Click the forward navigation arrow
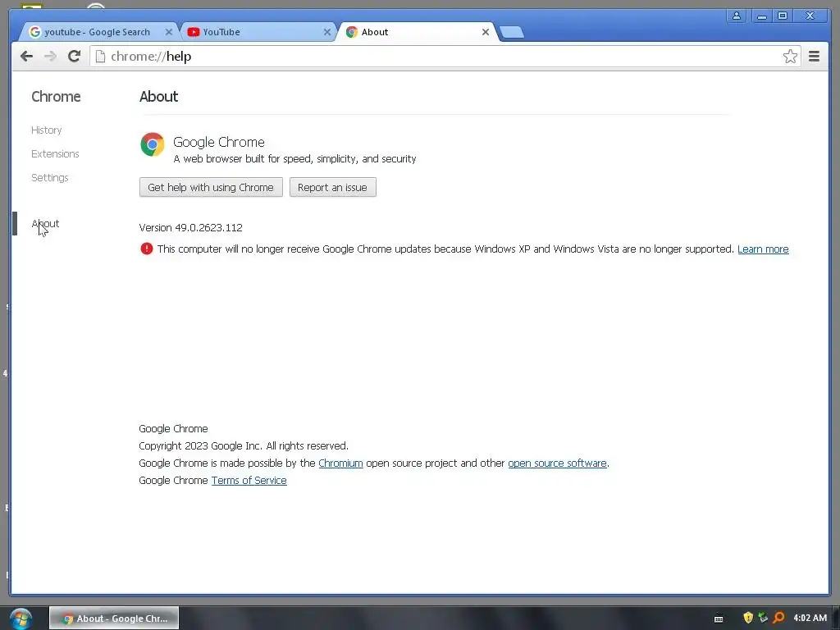 [x=50, y=57]
